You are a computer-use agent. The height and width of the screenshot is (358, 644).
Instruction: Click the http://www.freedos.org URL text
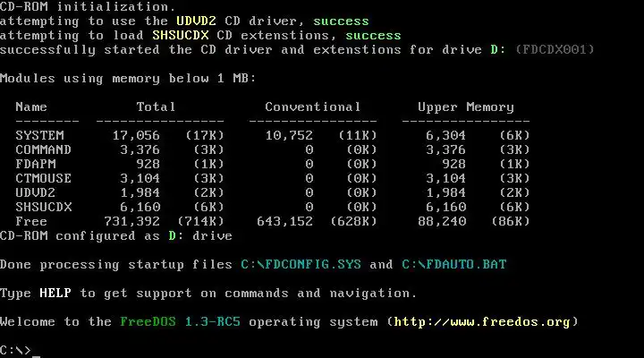(482, 321)
